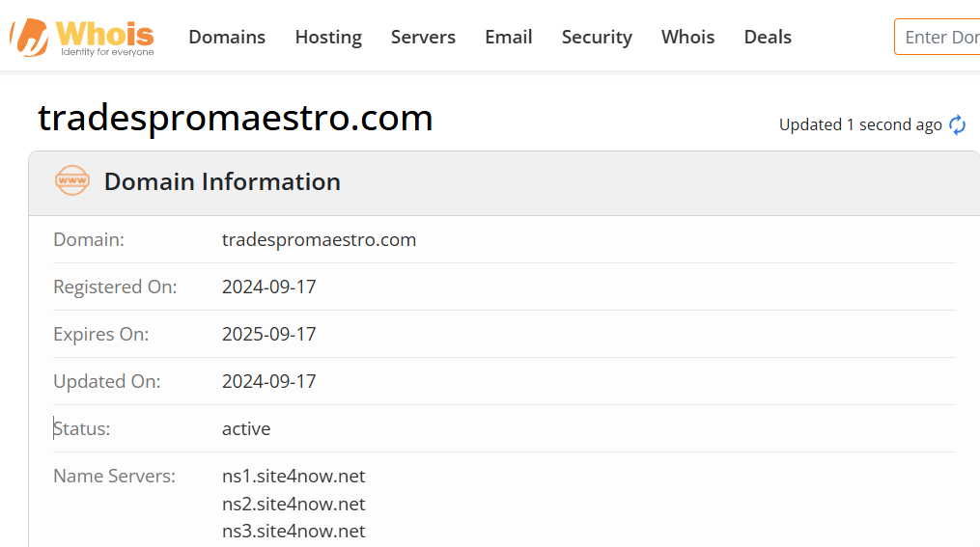Image resolution: width=980 pixels, height=547 pixels.
Task: Open the Email menu
Action: tap(509, 37)
